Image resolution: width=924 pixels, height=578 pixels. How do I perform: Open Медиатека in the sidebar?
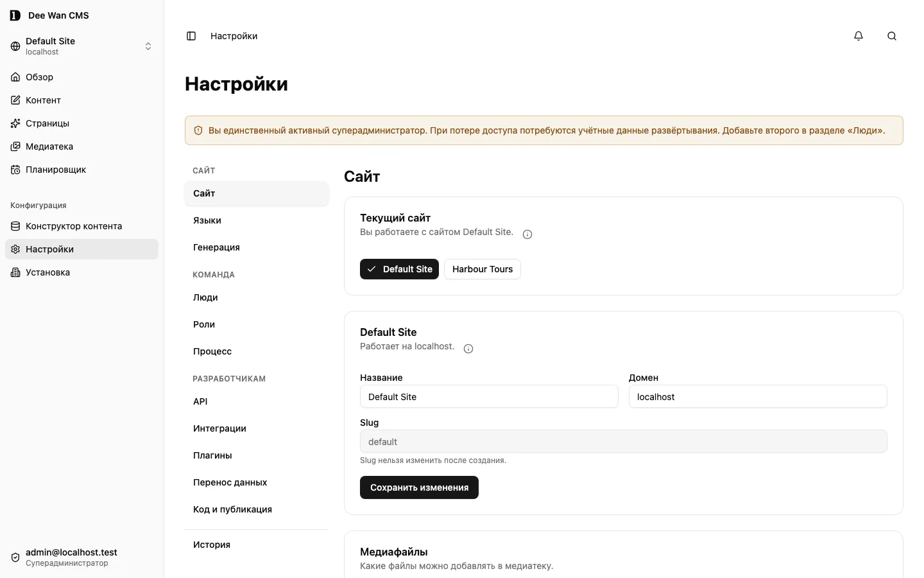[x=81, y=146]
